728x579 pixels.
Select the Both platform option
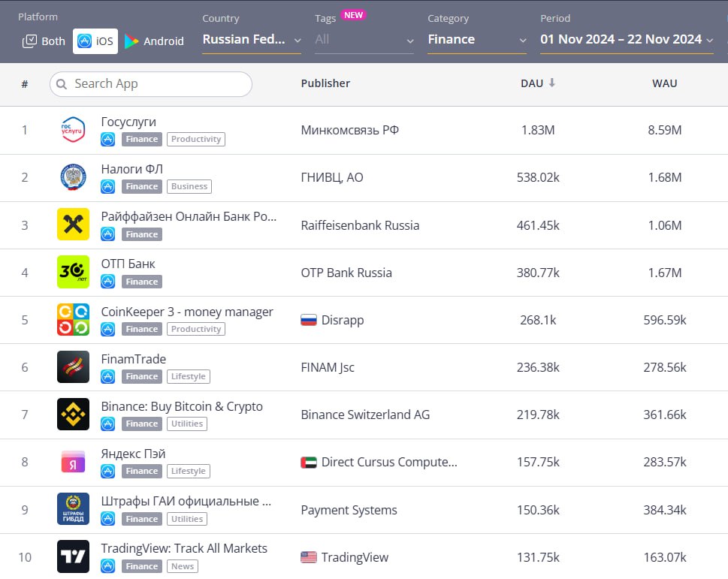point(44,41)
